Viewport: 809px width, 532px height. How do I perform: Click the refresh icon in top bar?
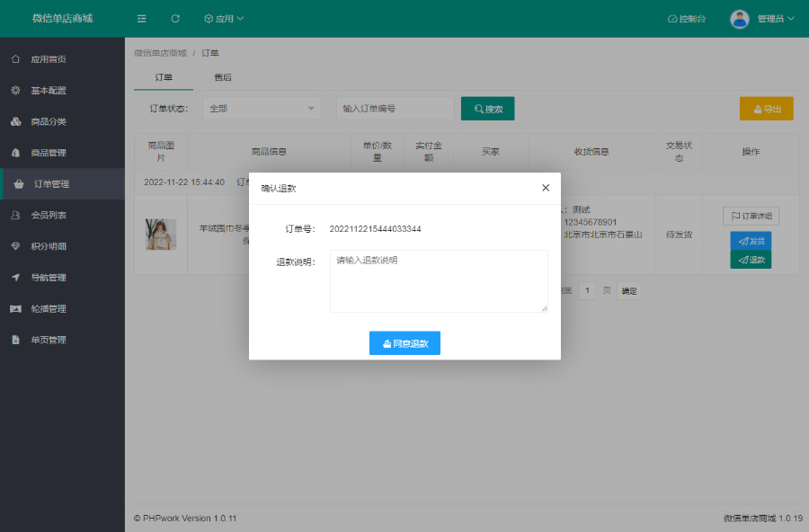tap(175, 19)
